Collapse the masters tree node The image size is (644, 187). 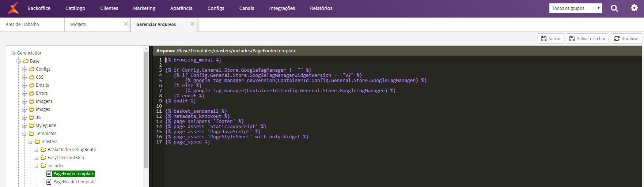pyautogui.click(x=30, y=142)
